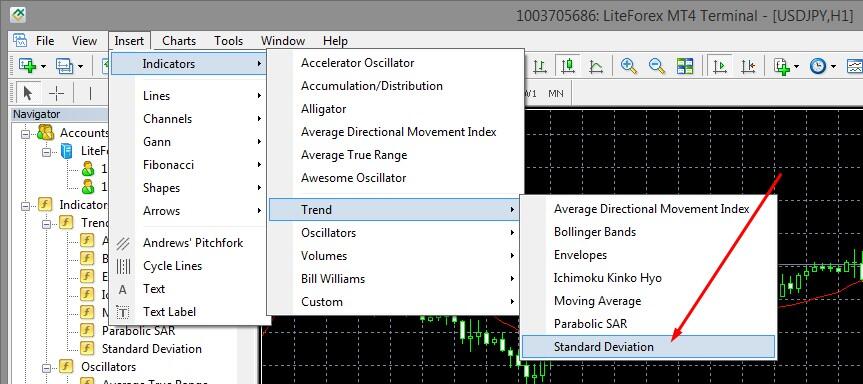Open the Charts menu
863x384 pixels.
click(x=179, y=41)
